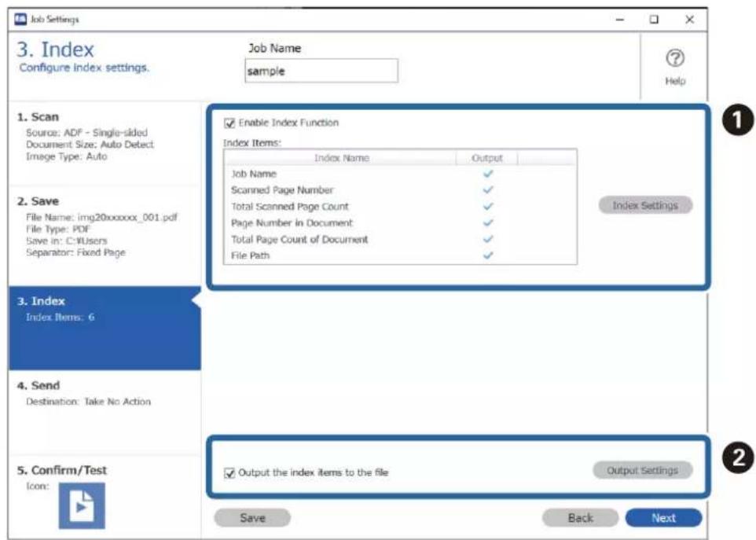
Task: Go to step 4. Send
Action: point(105,413)
